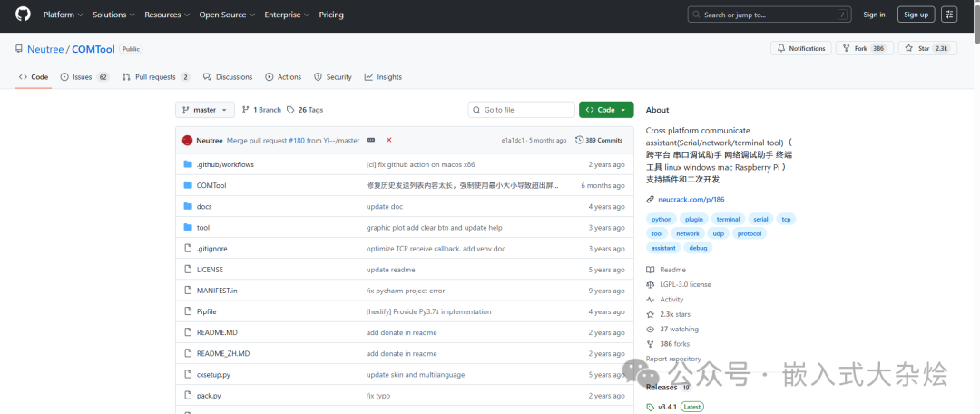The width and height of the screenshot is (980, 414).
Task: Star the repository with Star button
Action: pos(927,49)
